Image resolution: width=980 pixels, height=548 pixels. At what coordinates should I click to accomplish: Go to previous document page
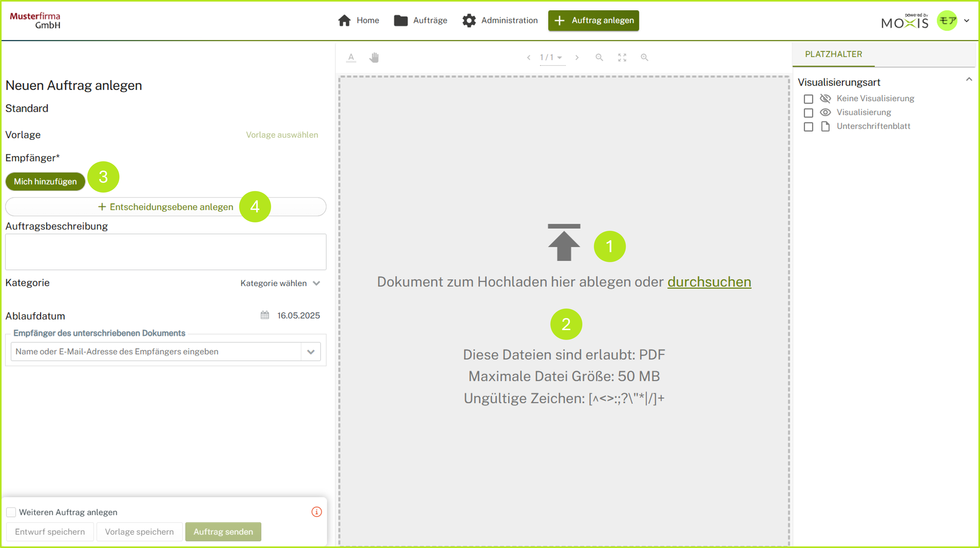click(528, 58)
